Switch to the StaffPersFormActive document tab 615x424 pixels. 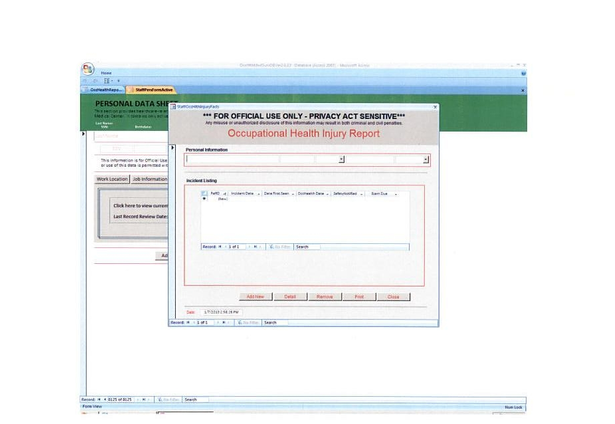point(151,90)
